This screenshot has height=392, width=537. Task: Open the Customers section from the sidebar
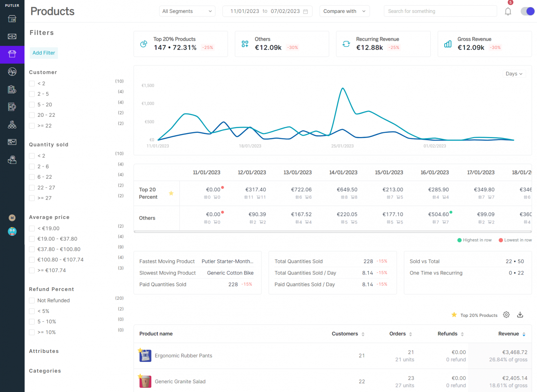[x=12, y=72]
